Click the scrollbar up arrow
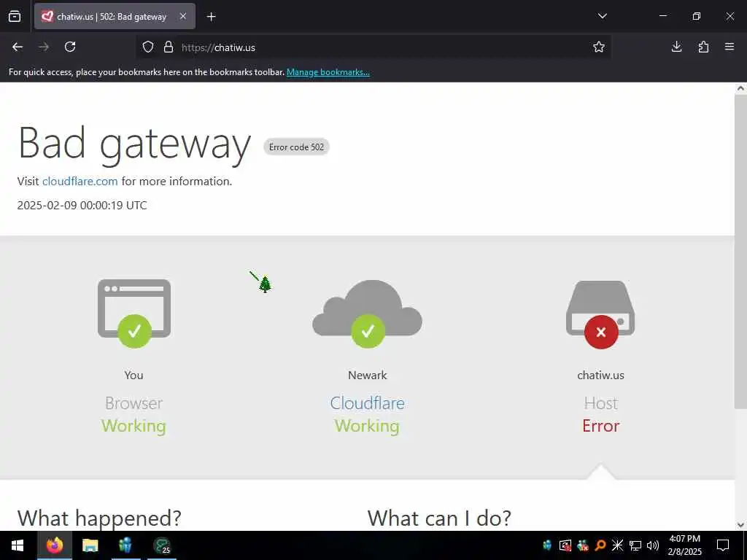The width and height of the screenshot is (747, 560). (740, 88)
